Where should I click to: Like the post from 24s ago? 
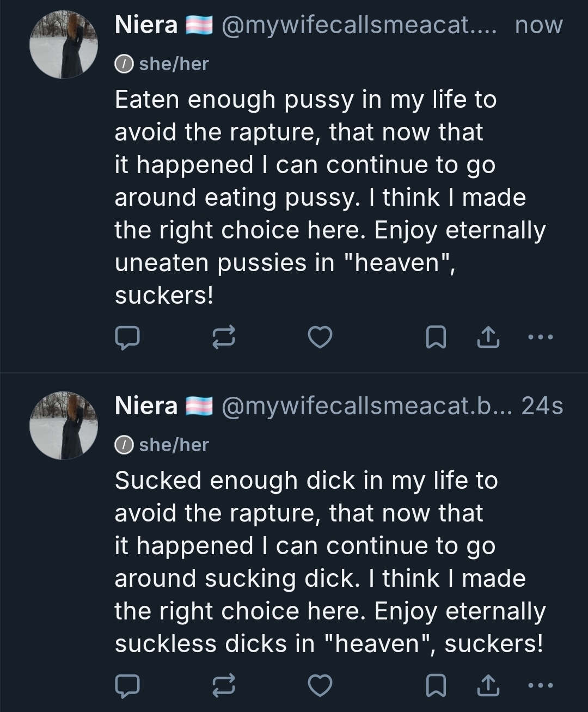(x=320, y=686)
